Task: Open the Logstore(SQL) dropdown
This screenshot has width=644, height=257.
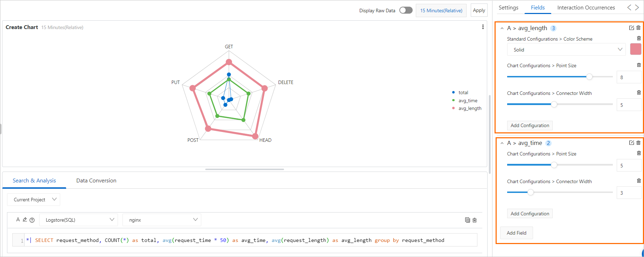Action: [x=78, y=220]
